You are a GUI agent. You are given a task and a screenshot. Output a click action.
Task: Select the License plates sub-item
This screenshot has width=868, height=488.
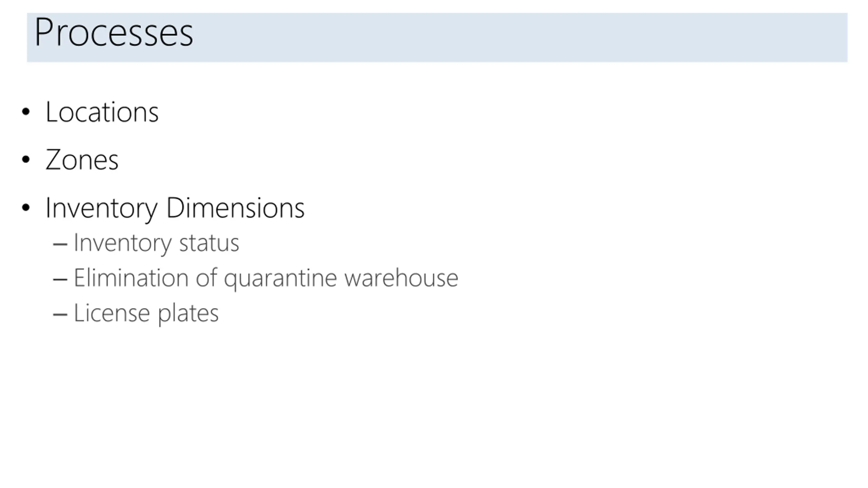pos(146,313)
